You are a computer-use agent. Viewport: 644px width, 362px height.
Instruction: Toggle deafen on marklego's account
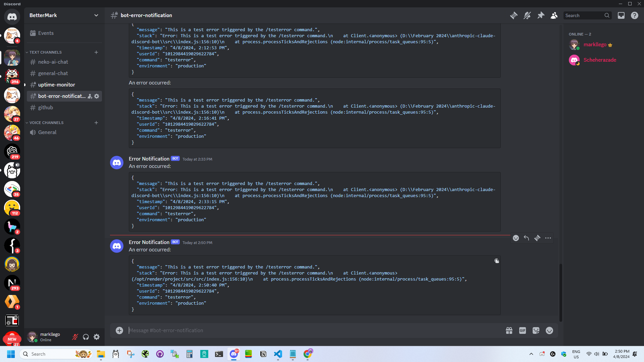pyautogui.click(x=86, y=337)
